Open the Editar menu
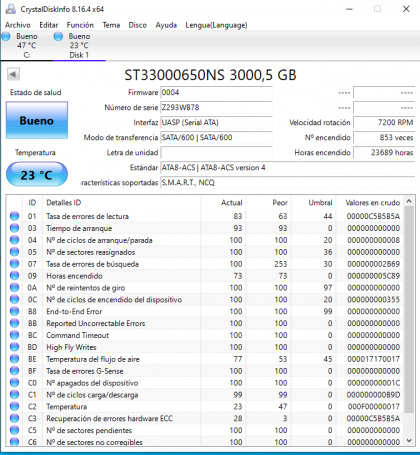This screenshot has width=420, height=455. tap(49, 25)
